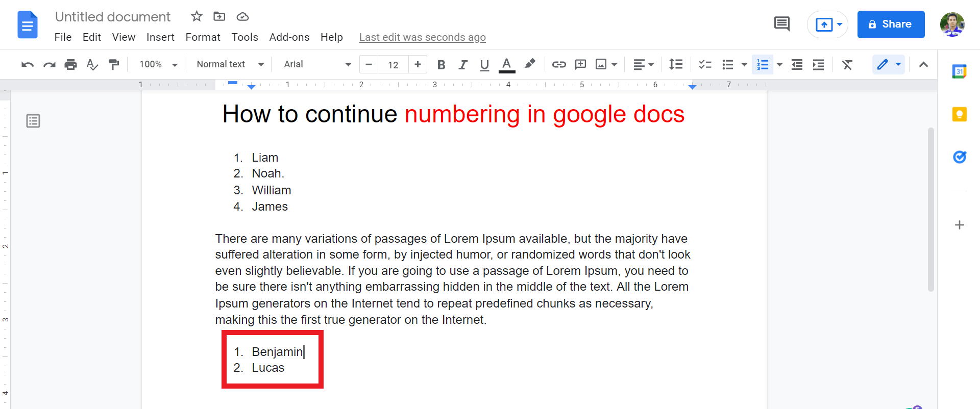The height and width of the screenshot is (409, 980).
Task: Toggle underline formatting
Action: (484, 64)
